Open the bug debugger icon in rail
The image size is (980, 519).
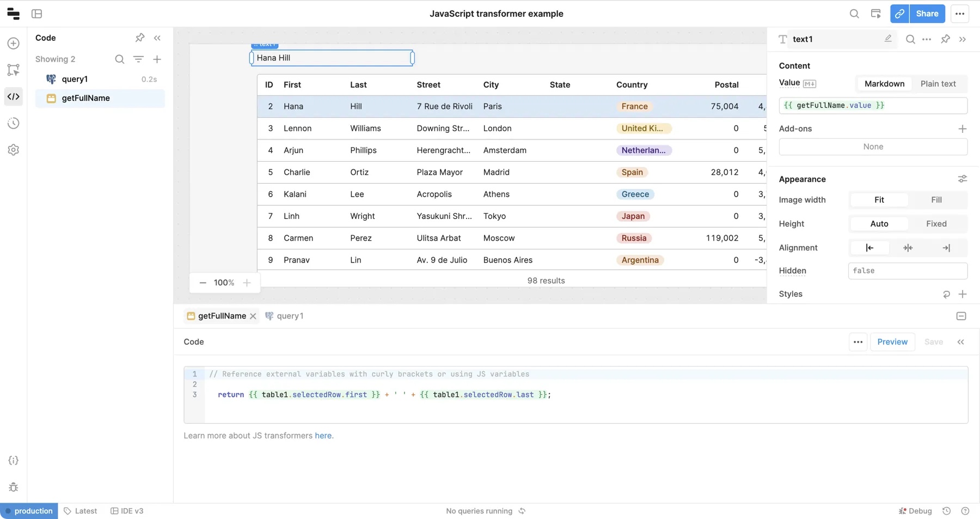14,487
